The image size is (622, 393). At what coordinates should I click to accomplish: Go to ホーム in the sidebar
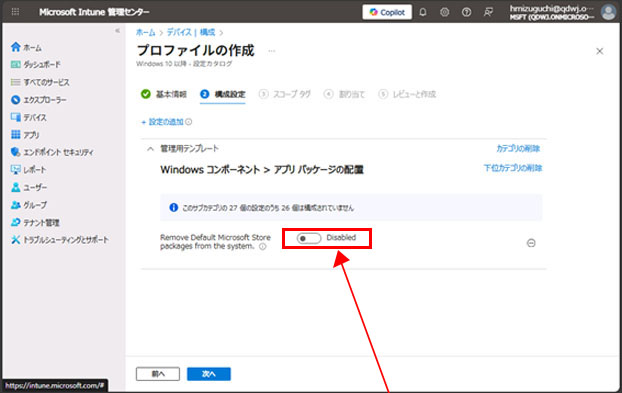(x=26, y=47)
